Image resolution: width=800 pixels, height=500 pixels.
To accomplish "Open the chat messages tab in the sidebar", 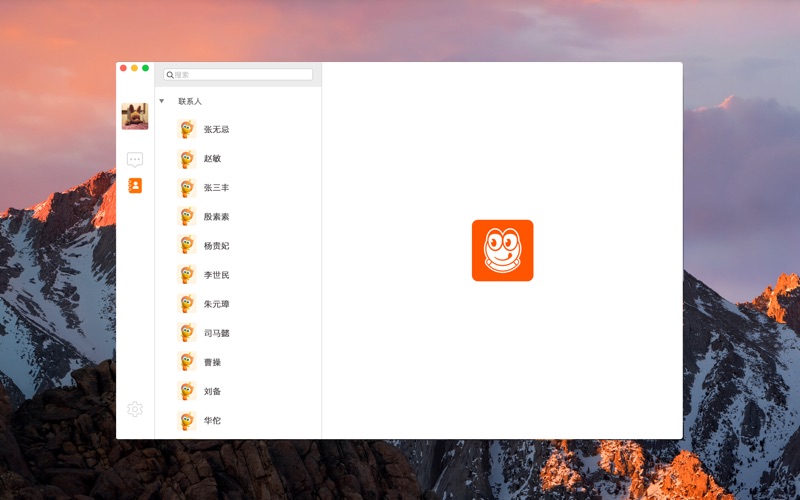I will click(135, 160).
